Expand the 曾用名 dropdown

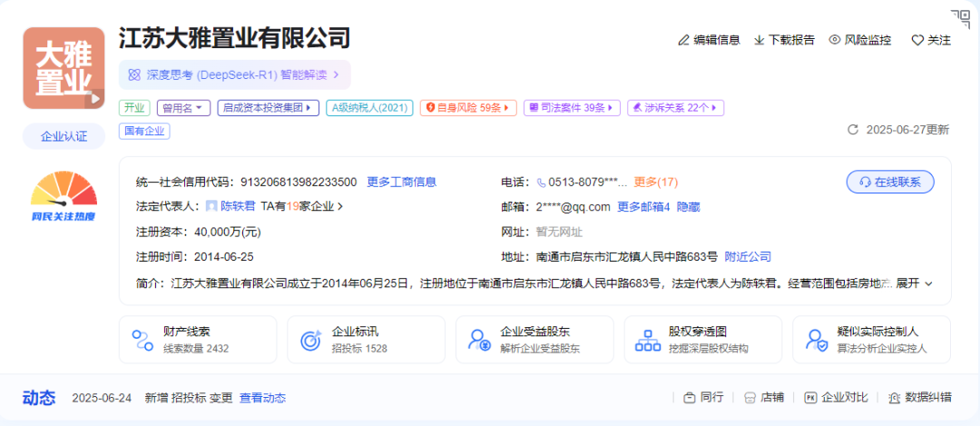183,107
